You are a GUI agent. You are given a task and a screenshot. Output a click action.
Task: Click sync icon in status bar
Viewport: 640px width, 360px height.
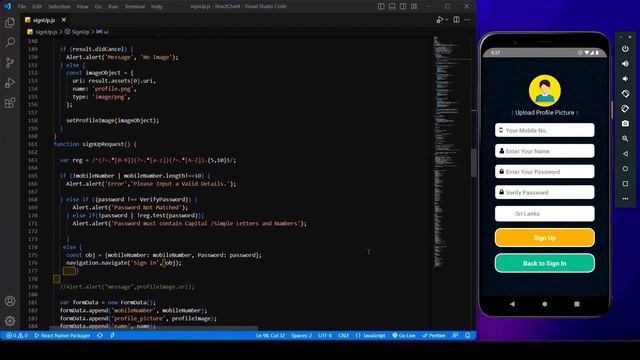(100, 336)
